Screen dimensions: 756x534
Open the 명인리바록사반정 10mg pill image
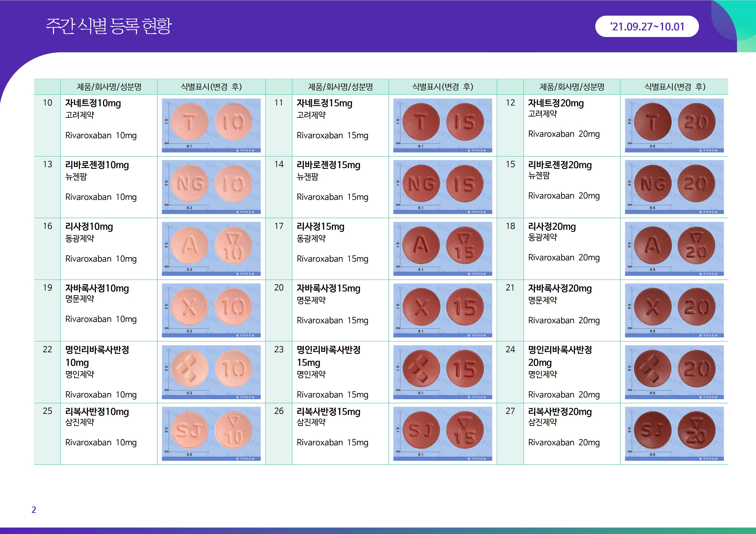click(x=211, y=372)
